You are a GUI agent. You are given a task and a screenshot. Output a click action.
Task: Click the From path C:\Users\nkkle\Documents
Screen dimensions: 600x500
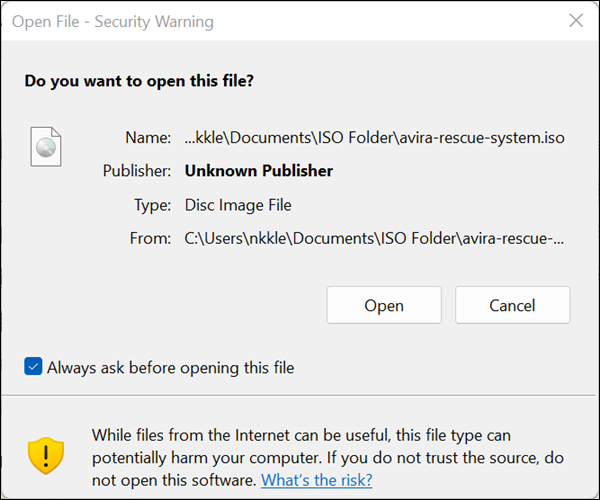click(x=374, y=238)
